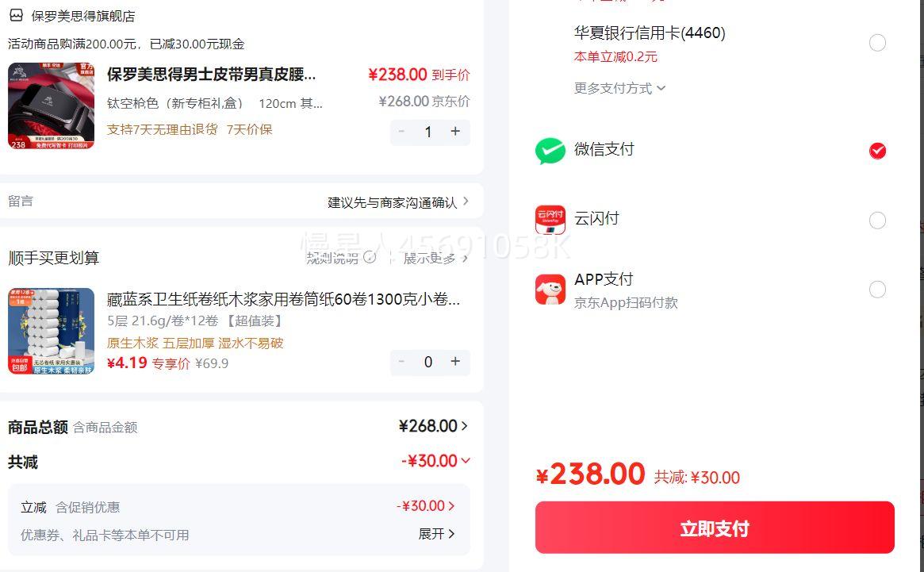This screenshot has width=924, height=572.
Task: Click the help icon next to 规则说明
Action: pyautogui.click(x=370, y=257)
